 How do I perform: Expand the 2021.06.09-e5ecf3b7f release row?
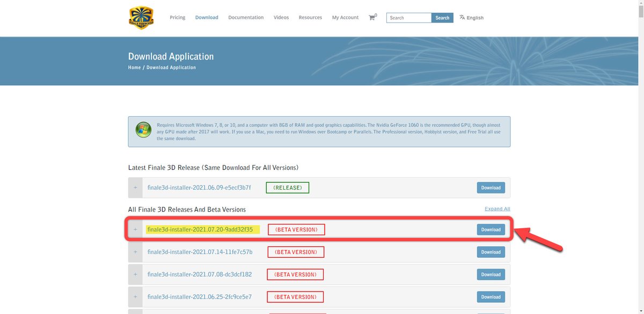coord(135,188)
